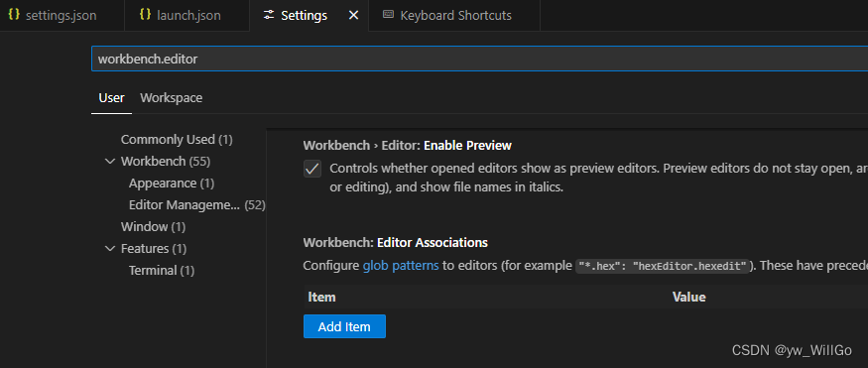The height and width of the screenshot is (368, 868).
Task: Collapse the Workbench tree chevron
Action: (x=109, y=162)
